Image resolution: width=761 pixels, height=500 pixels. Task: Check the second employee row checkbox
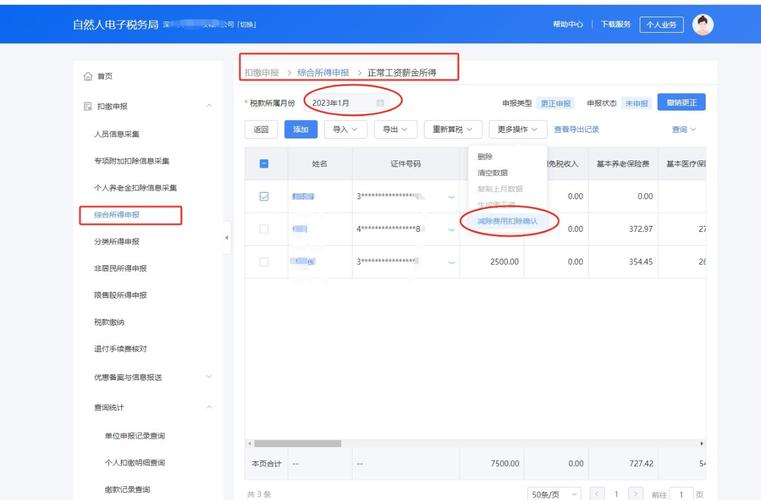(x=264, y=229)
